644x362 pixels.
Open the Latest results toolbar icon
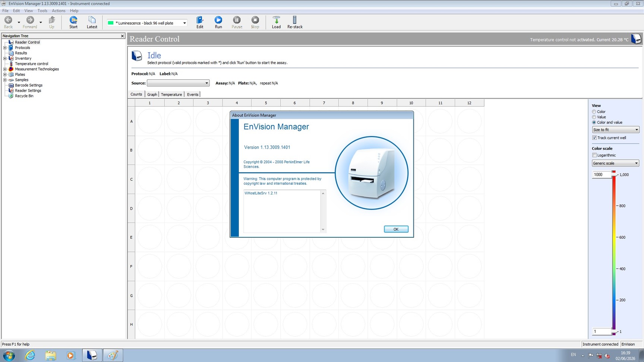pos(92,22)
